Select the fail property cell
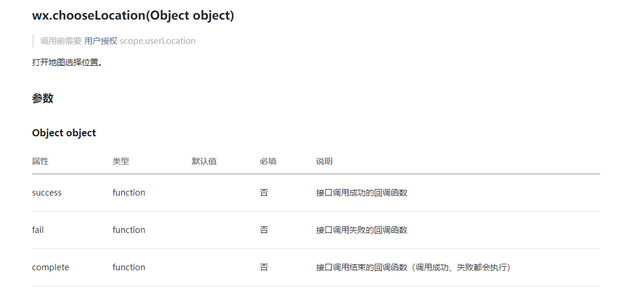The image size is (644, 307). click(x=38, y=230)
